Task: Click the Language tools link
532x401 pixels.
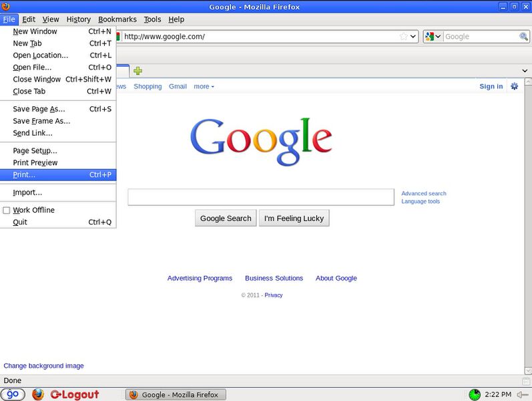Action: click(421, 201)
